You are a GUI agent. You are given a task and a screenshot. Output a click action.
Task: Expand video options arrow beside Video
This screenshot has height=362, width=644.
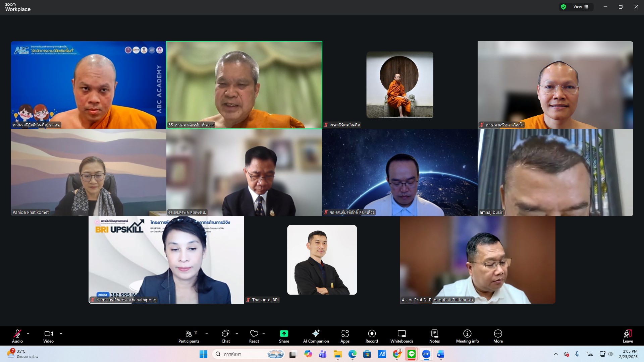coord(61,334)
